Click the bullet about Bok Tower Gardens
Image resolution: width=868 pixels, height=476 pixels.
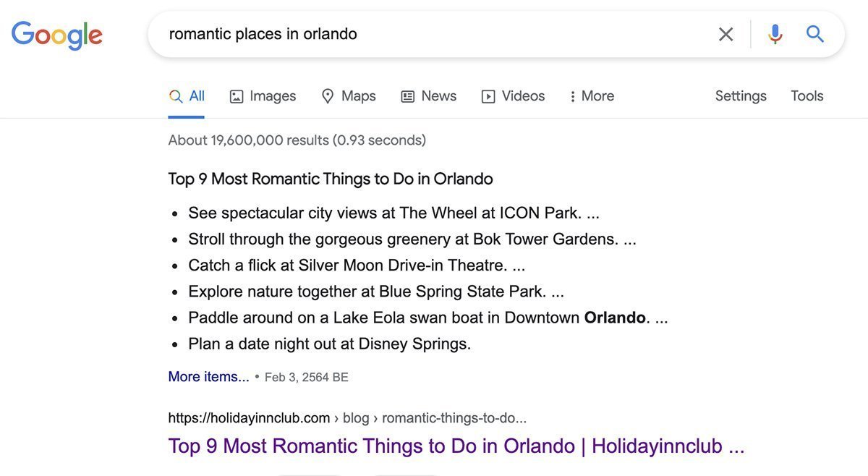pyautogui.click(x=412, y=239)
